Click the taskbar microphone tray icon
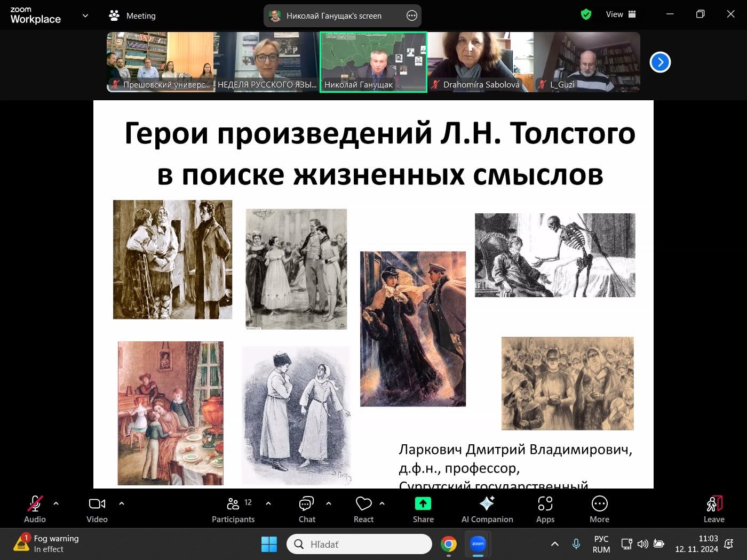Viewport: 747px width, 560px height. point(576,544)
